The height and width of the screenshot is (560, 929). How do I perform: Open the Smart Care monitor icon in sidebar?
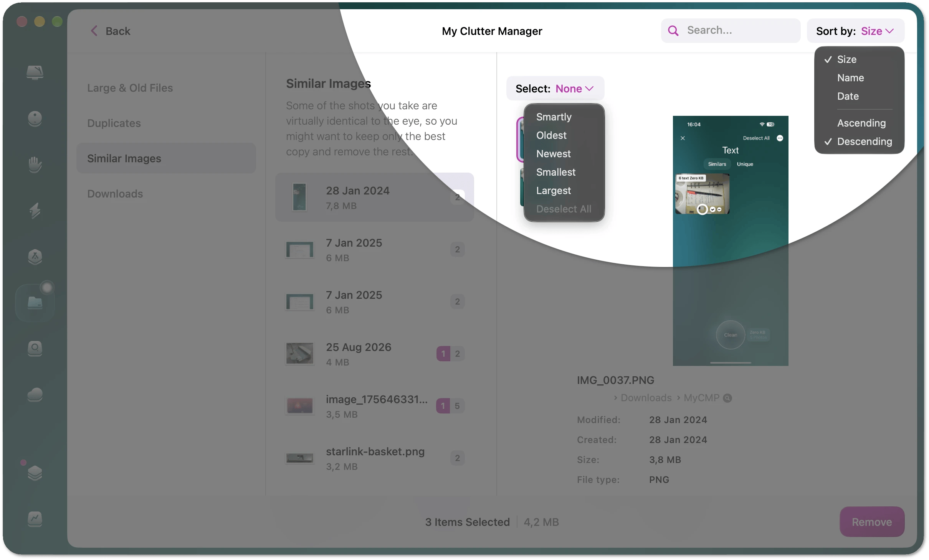coord(35,72)
